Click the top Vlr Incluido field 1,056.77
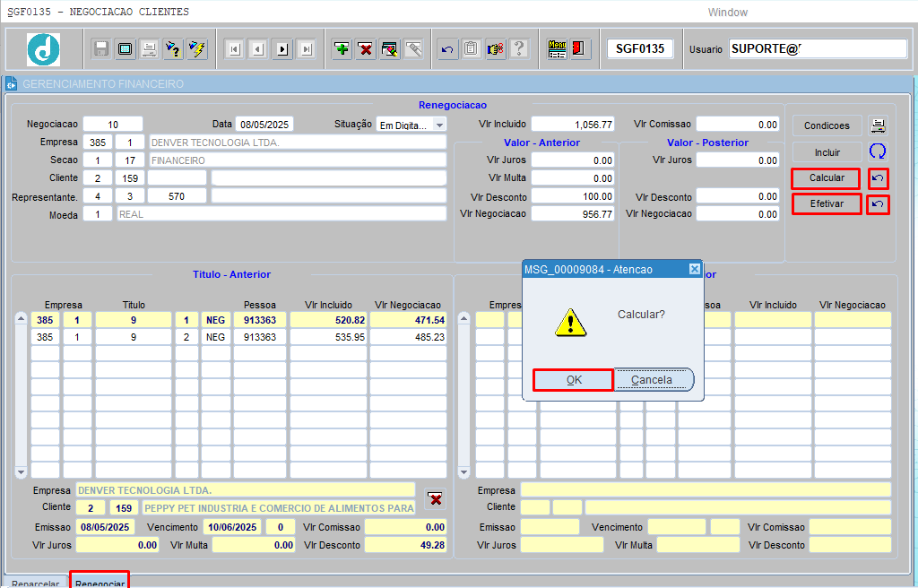Viewport: 918px width, 588px height. tap(573, 125)
